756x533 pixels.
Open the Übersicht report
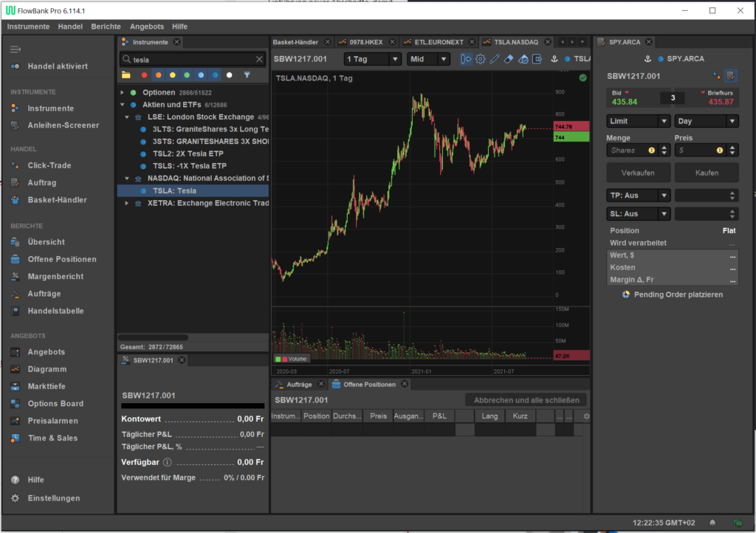[46, 242]
